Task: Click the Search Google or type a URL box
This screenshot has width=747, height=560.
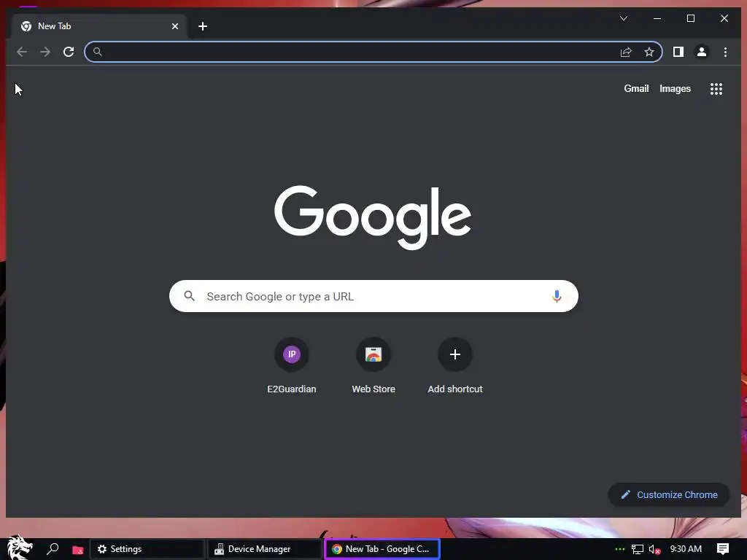Action: (373, 296)
